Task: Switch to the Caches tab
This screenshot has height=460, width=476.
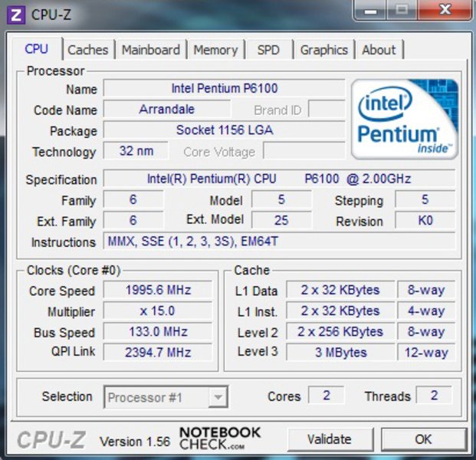Action: 87,50
